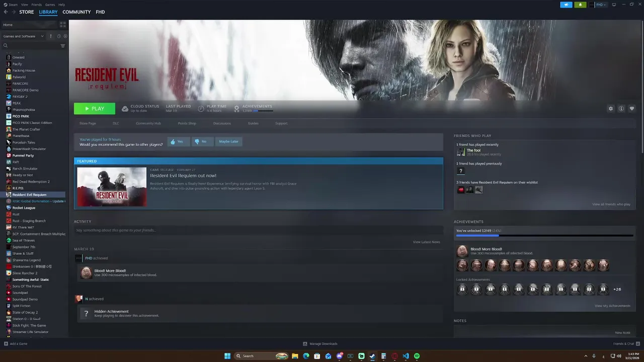Open the blue announcements megaphone button
Image resolution: width=644 pixels, height=362 pixels.
click(566, 5)
